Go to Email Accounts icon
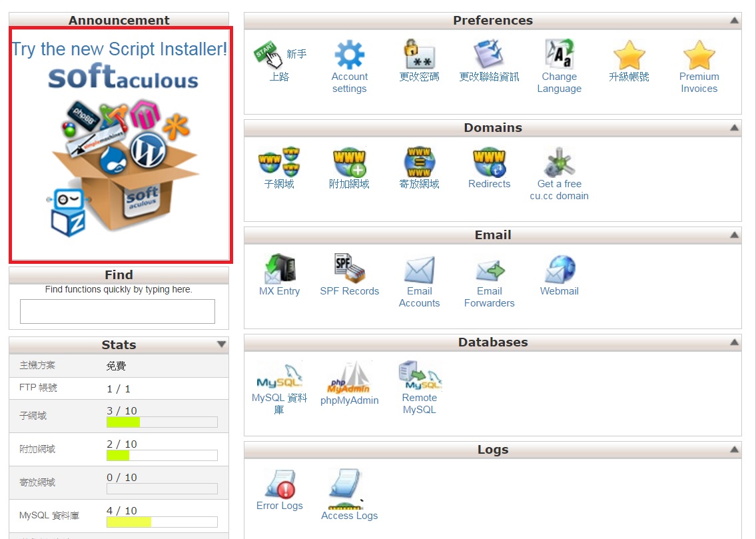This screenshot has width=756, height=539. click(x=420, y=269)
